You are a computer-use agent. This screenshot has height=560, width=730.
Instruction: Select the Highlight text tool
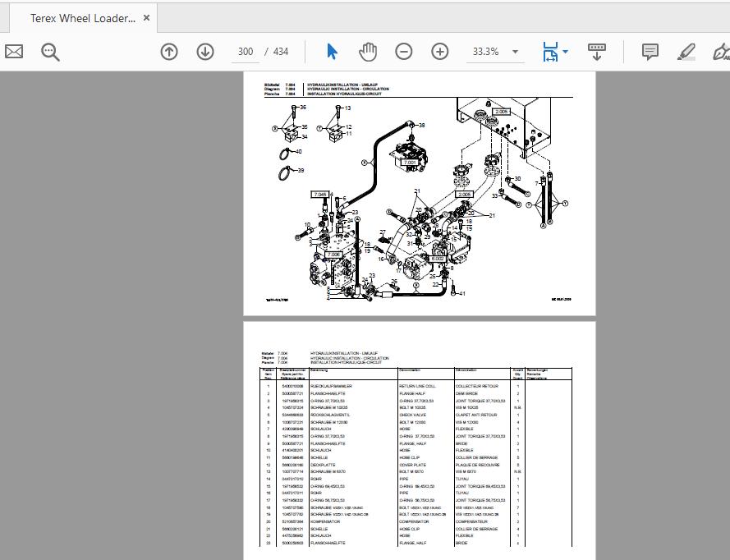(686, 51)
